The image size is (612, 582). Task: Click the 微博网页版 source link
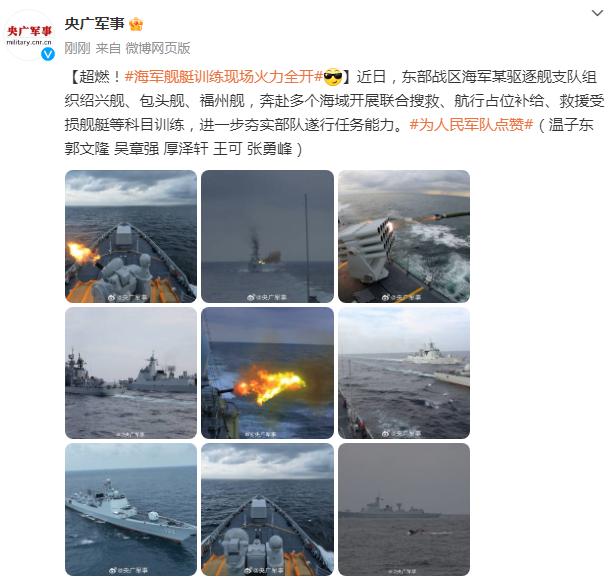point(158,48)
